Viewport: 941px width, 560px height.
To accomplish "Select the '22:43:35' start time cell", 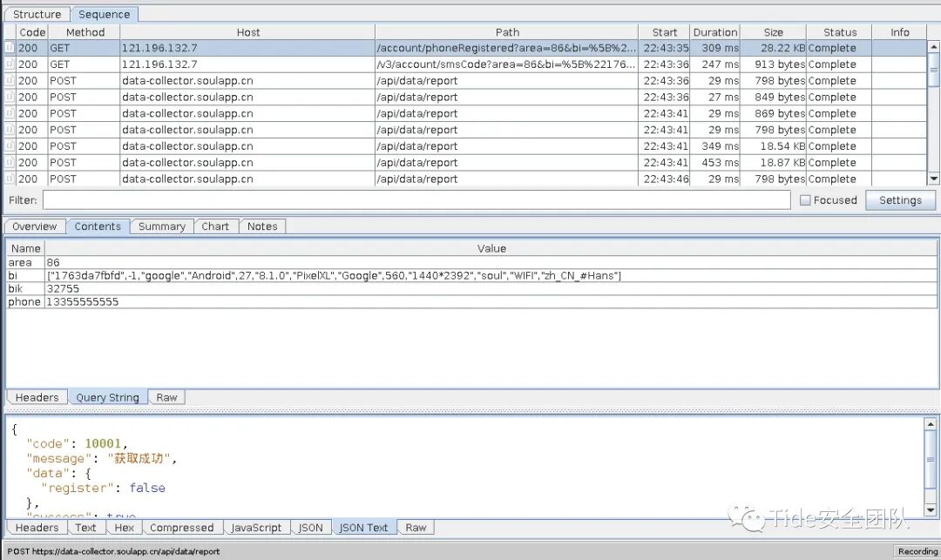I will [664, 48].
